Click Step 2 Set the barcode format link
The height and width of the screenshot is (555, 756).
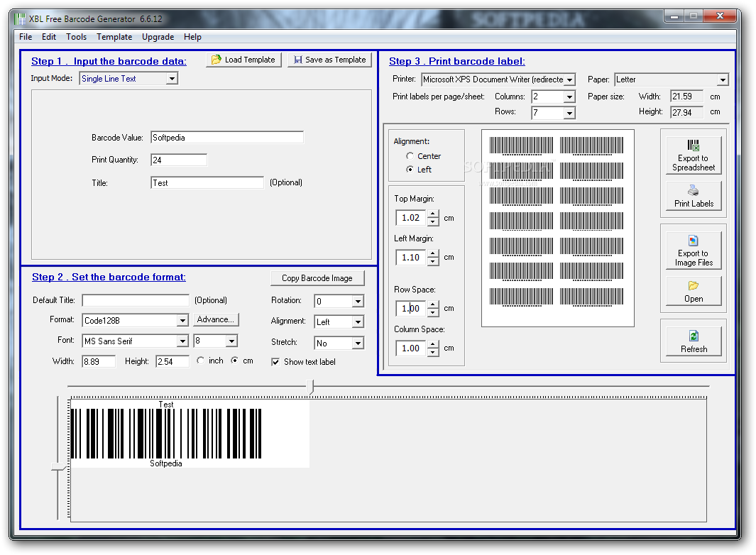109,277
